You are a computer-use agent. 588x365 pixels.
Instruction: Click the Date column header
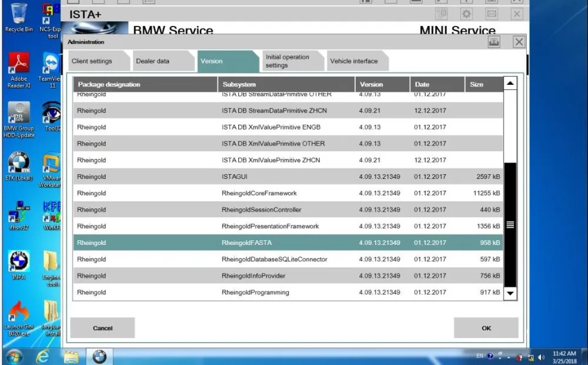pos(437,84)
